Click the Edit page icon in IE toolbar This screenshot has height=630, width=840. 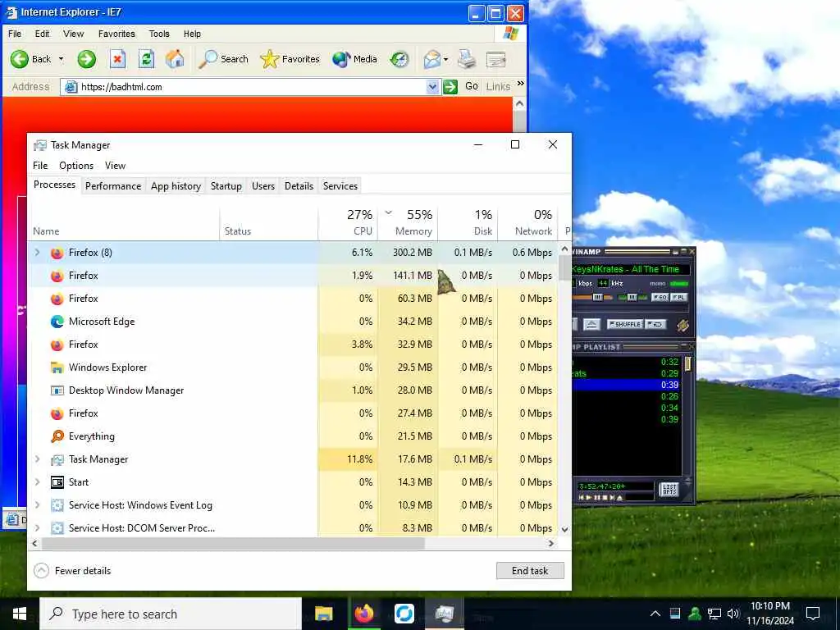coord(496,59)
